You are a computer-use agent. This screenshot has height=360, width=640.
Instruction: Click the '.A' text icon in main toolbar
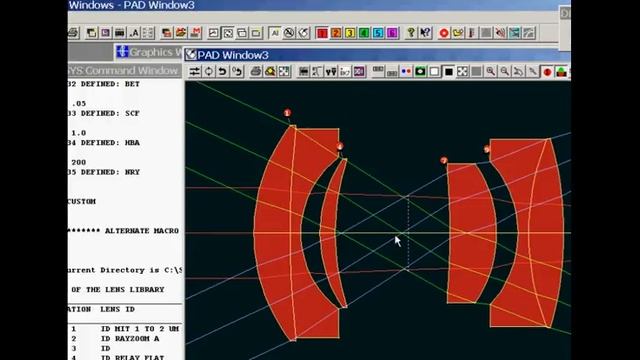[134, 33]
